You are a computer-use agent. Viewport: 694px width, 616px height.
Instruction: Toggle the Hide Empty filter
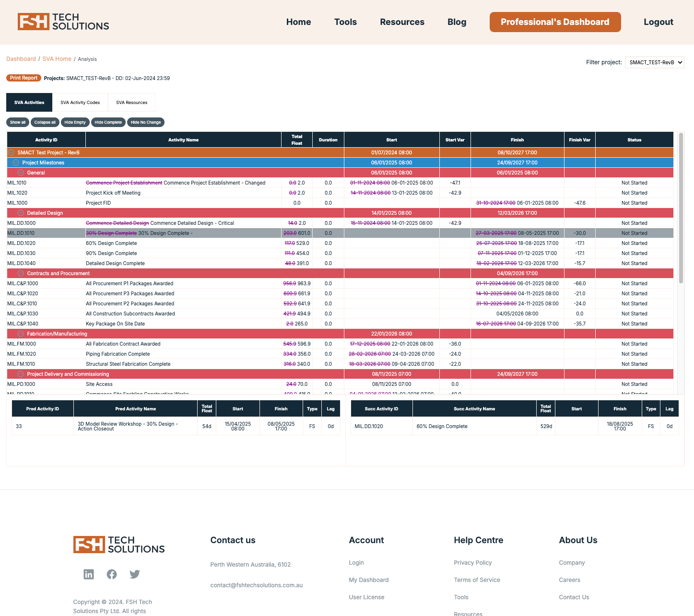pos(75,122)
